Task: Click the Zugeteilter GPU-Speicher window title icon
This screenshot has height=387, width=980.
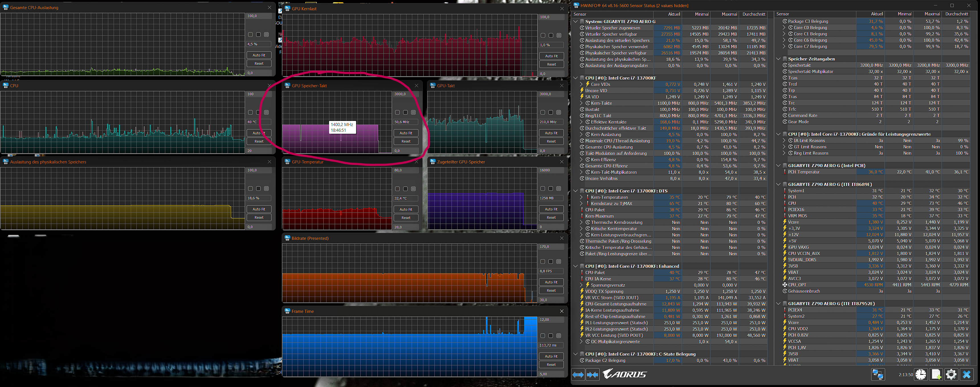Action: coord(432,162)
